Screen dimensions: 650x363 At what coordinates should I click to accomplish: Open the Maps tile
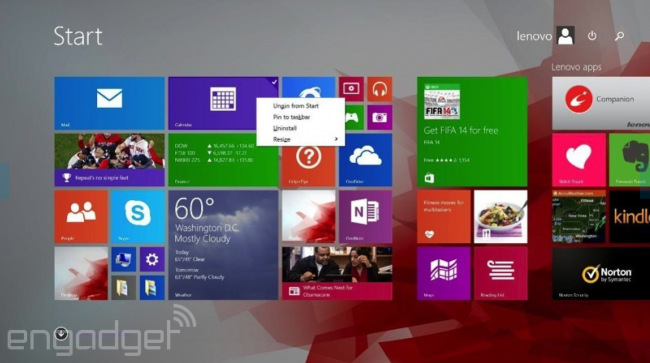(444, 273)
